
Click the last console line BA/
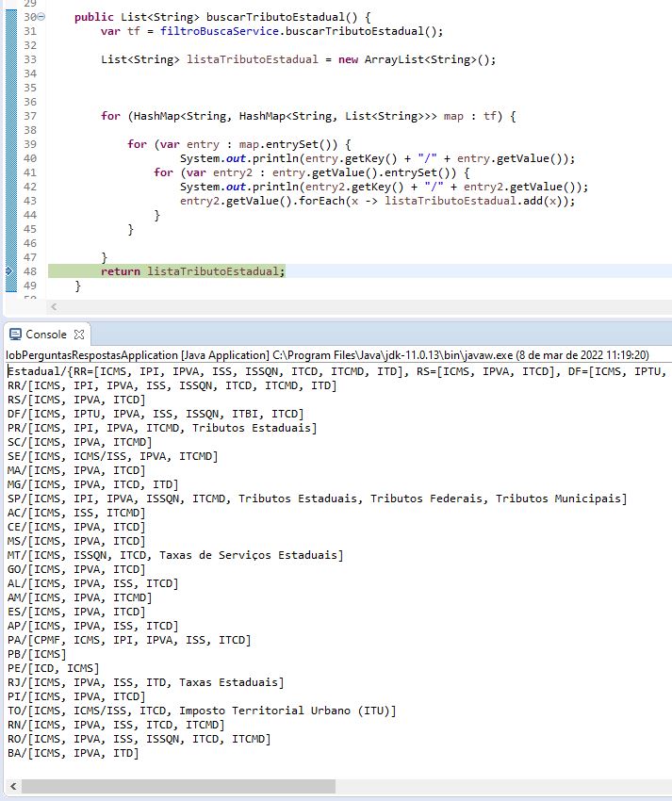(73, 753)
